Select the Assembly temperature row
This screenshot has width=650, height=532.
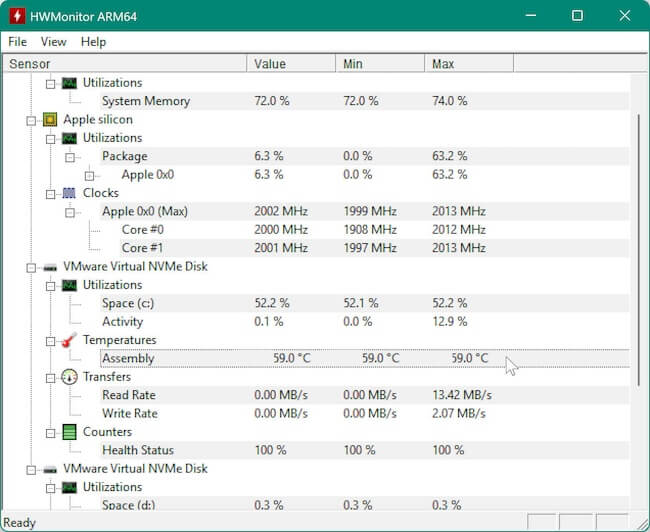pos(365,358)
